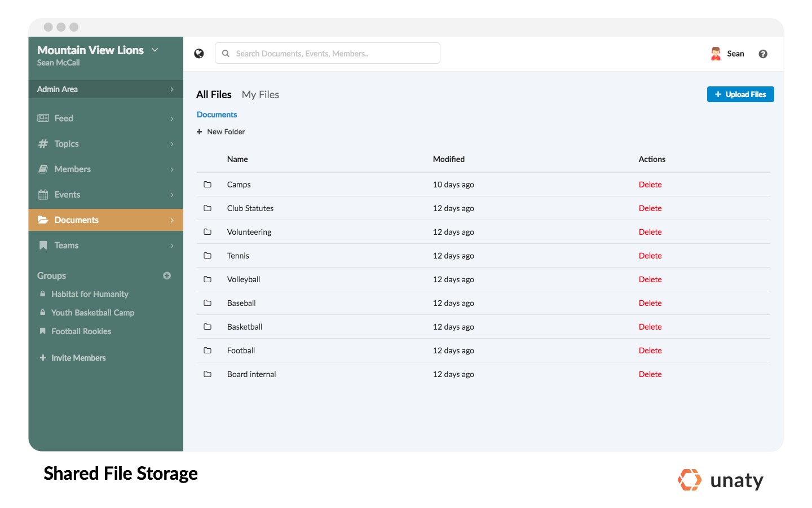Click lock icon for Habitat for Humanity
This screenshot has height=508, width=812.
42,294
